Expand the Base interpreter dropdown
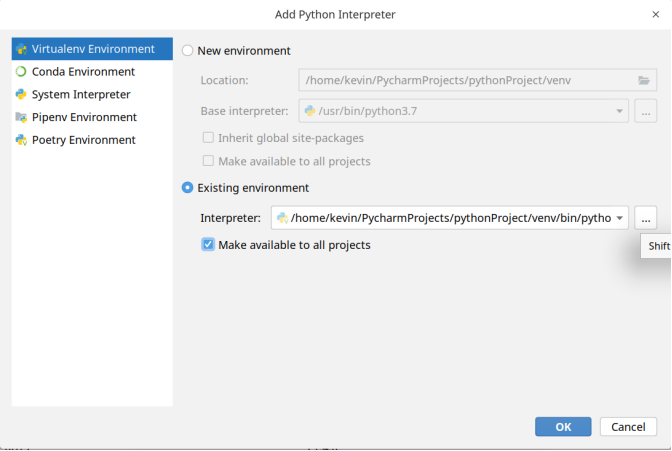 (620, 111)
